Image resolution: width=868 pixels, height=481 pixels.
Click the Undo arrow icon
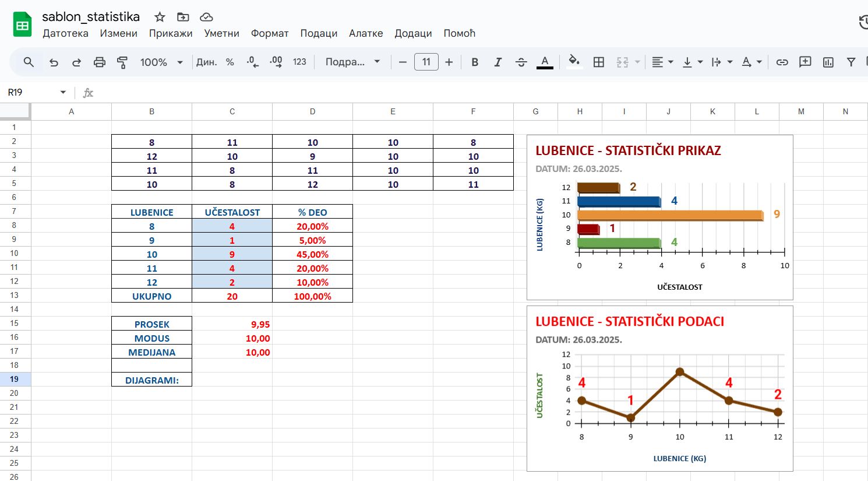click(x=54, y=62)
